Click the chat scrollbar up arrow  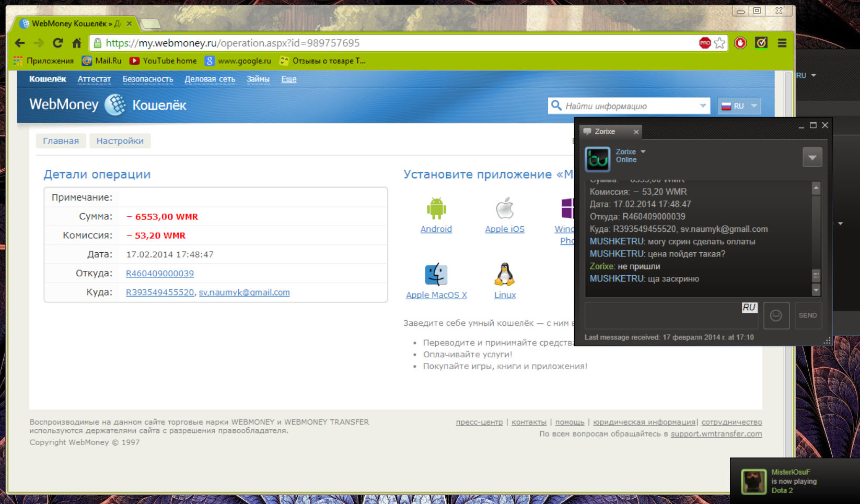816,188
